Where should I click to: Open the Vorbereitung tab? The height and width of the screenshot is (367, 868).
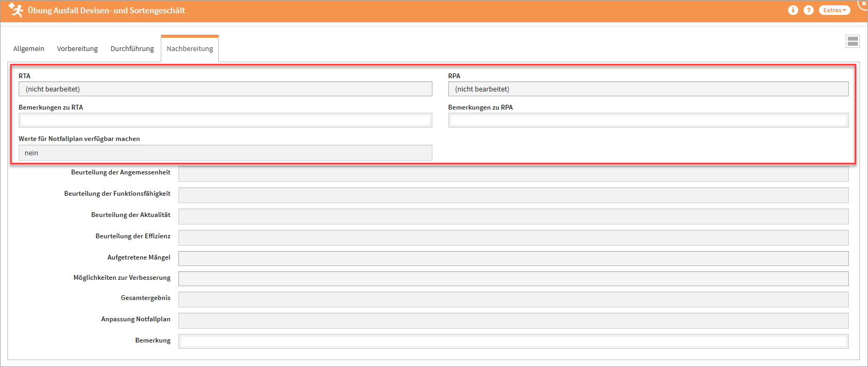pyautogui.click(x=77, y=49)
